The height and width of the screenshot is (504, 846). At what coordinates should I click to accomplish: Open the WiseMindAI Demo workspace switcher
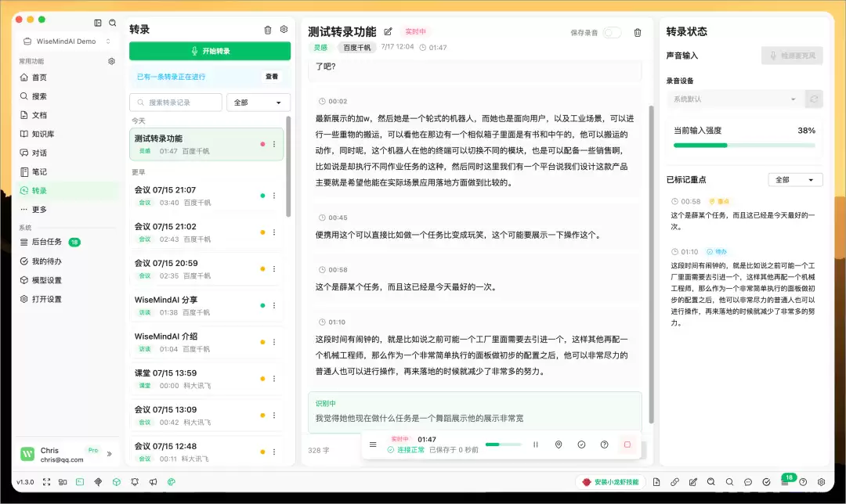click(67, 41)
